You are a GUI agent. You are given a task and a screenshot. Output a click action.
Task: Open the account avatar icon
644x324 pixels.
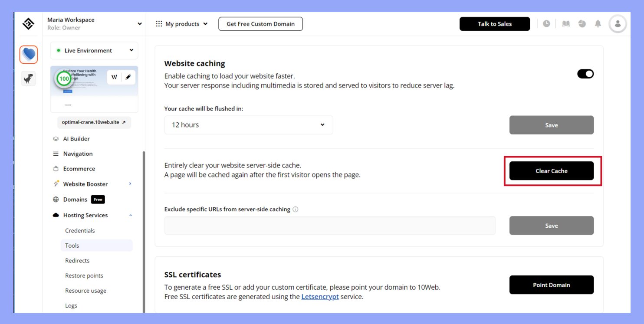(x=618, y=24)
